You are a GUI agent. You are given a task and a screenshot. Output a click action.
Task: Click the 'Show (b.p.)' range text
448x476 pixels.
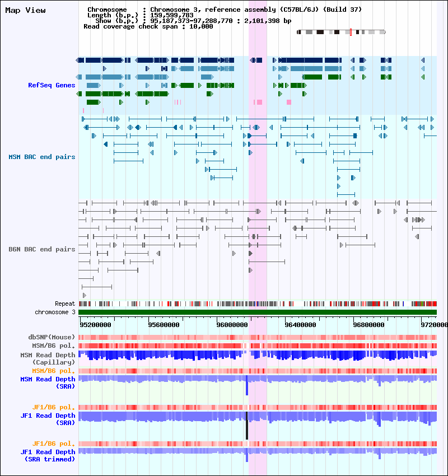(193, 21)
